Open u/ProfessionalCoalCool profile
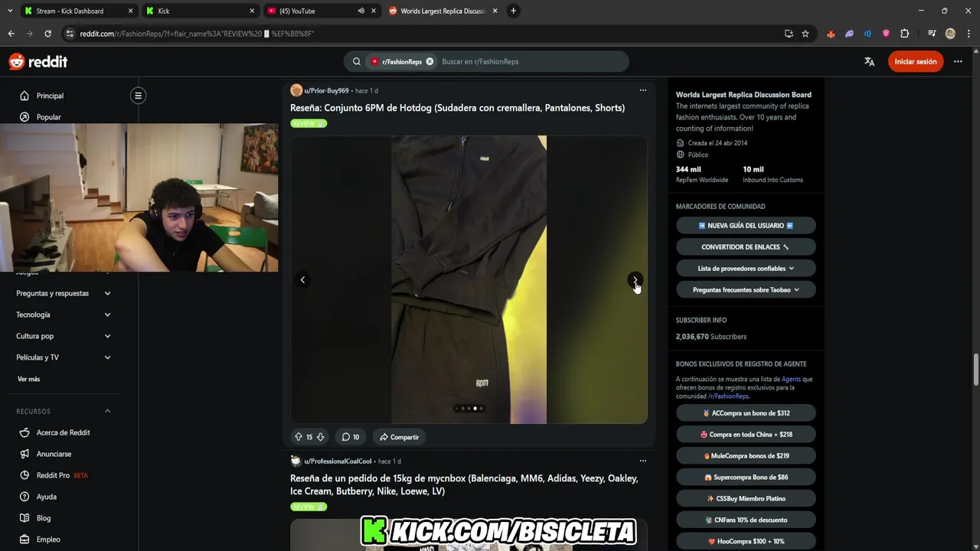This screenshot has height=551, width=980. tap(338, 461)
